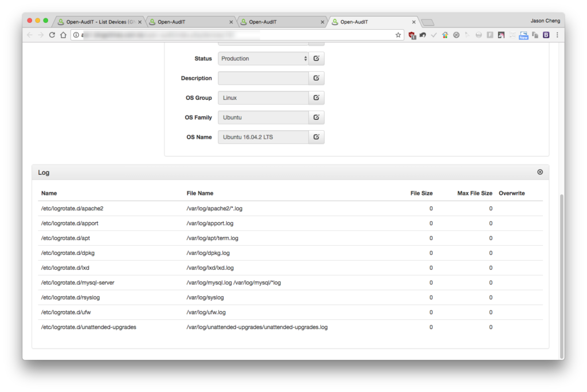Click the OS Family field showing Ubuntu

(263, 117)
